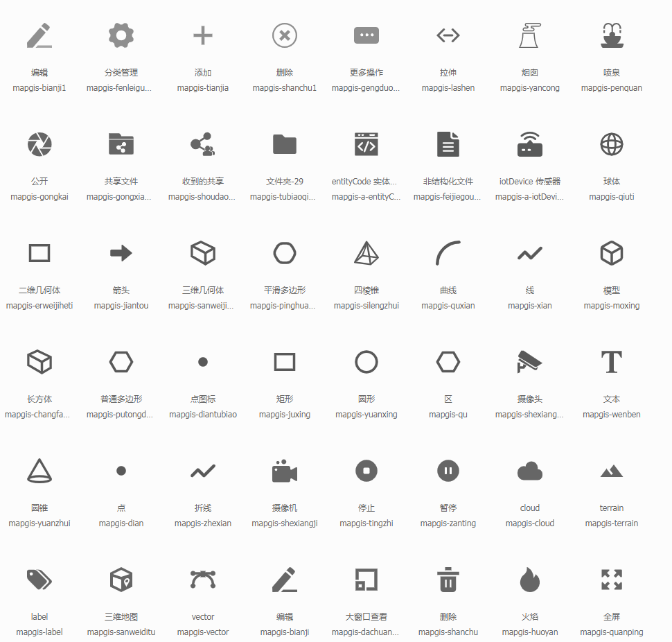This screenshot has height=642, width=672.
Task: Click the cuboid icon mapgis-changfa
Action: pyautogui.click(x=39, y=362)
